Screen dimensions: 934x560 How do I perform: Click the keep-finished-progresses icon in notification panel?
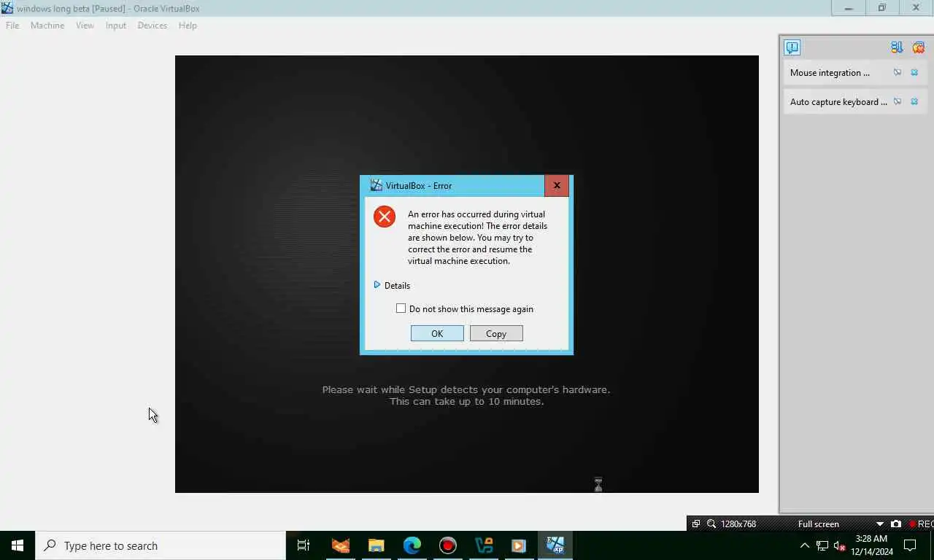tap(897, 47)
